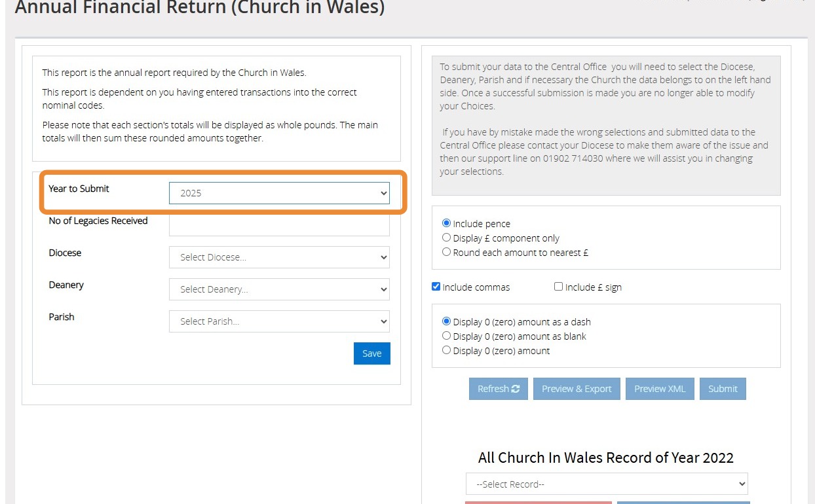Select the Include pence option
Image resolution: width=815 pixels, height=504 pixels.
[x=447, y=223]
